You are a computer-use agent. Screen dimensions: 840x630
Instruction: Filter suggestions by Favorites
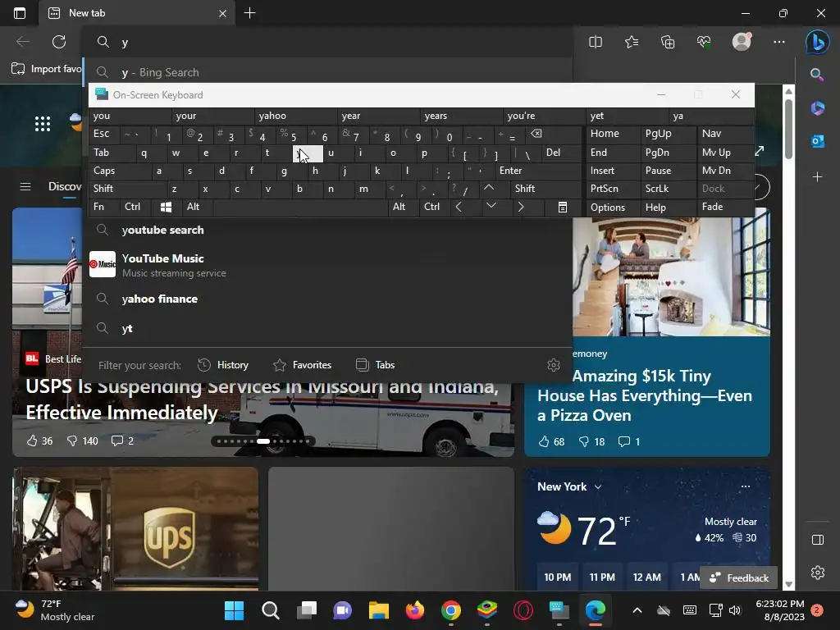(302, 365)
